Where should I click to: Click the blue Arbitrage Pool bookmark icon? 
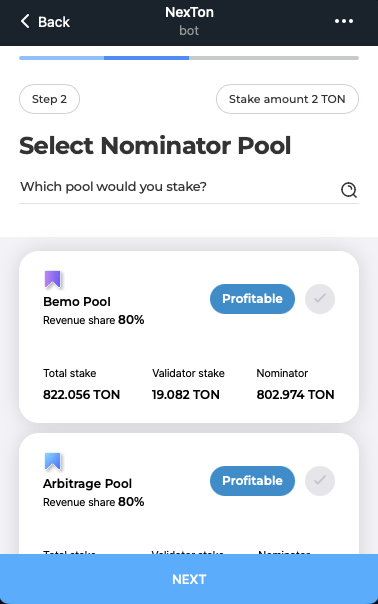click(52, 461)
